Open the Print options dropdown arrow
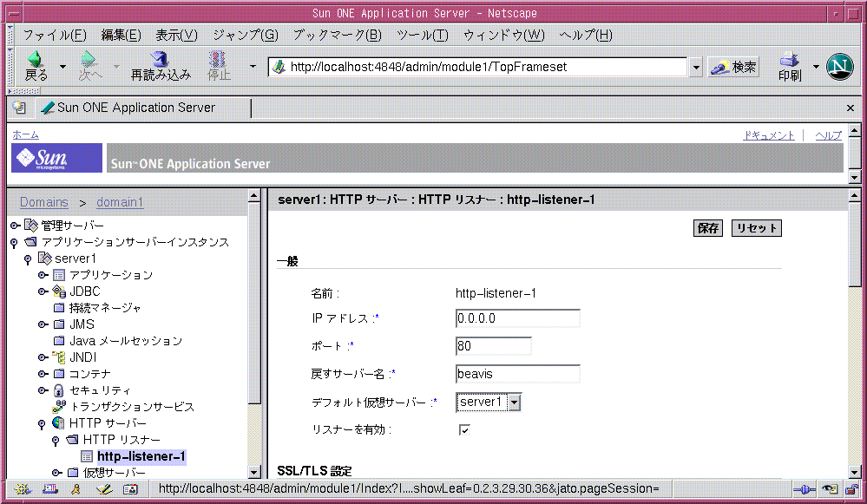 click(816, 66)
